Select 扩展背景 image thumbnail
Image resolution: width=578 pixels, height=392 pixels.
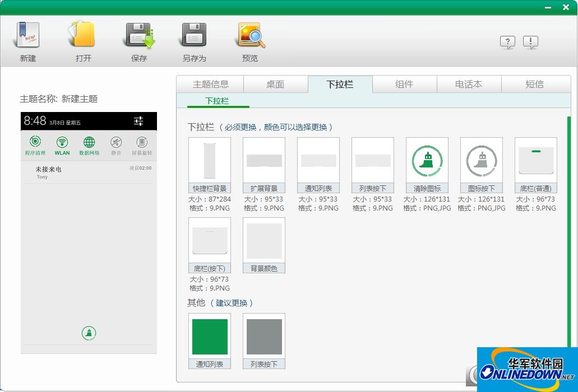(x=264, y=165)
